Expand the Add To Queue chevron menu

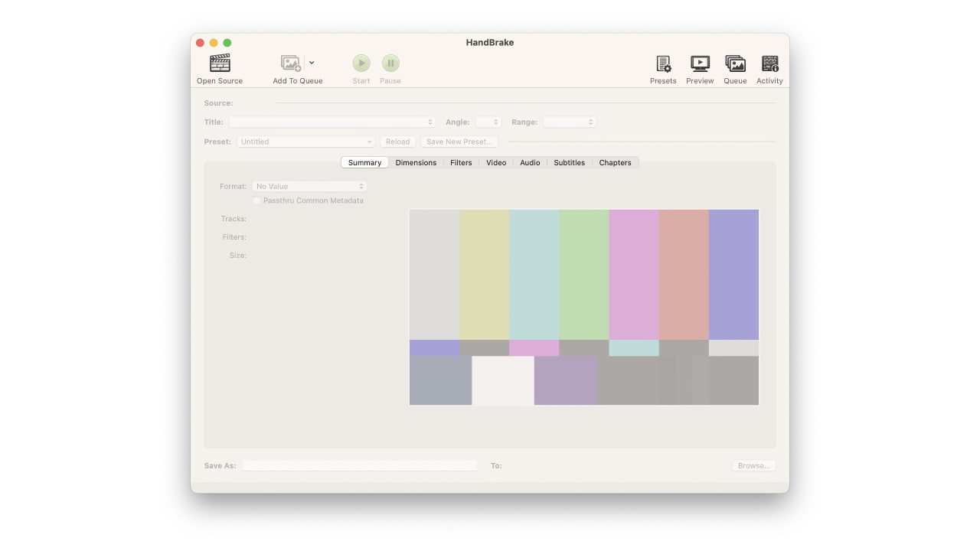(311, 63)
